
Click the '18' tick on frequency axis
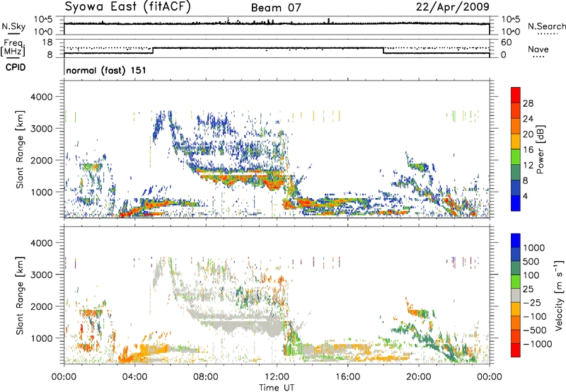click(47, 42)
